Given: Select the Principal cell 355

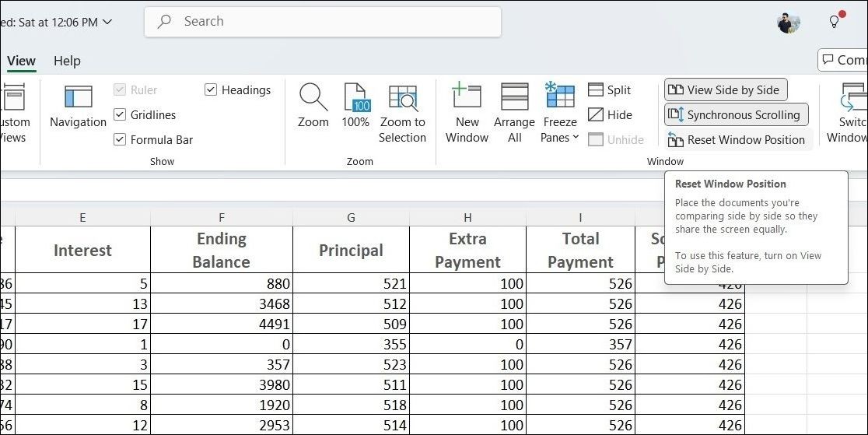Looking at the screenshot, I should pos(351,344).
